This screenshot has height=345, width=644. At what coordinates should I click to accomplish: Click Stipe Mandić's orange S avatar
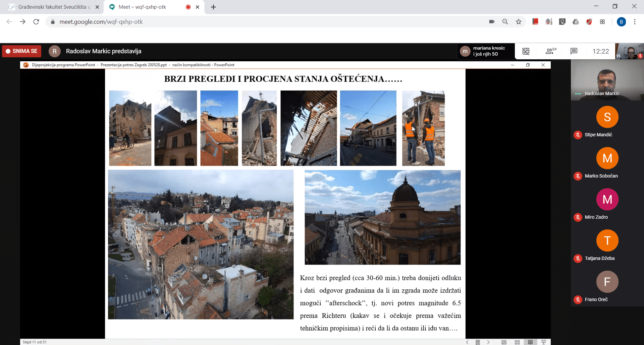coord(607,117)
